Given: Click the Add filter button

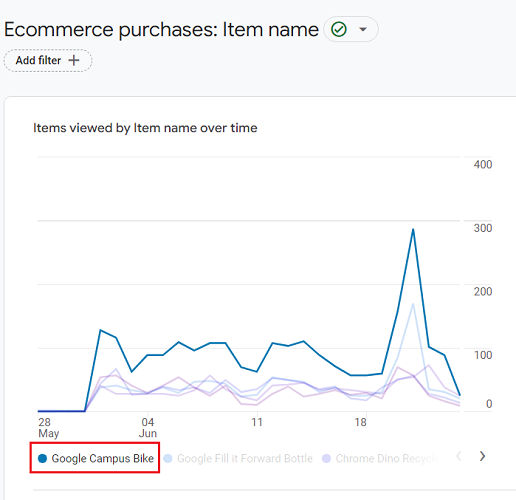Looking at the screenshot, I should click(x=48, y=60).
